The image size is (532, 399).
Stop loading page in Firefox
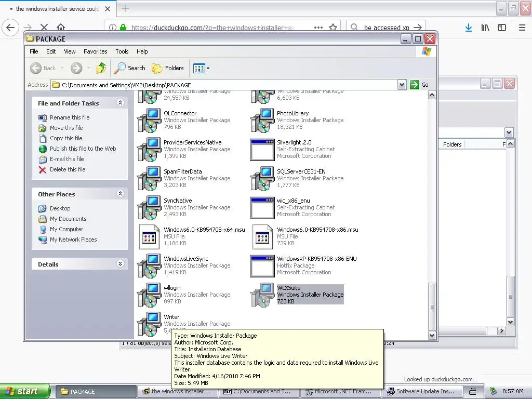(x=44, y=27)
